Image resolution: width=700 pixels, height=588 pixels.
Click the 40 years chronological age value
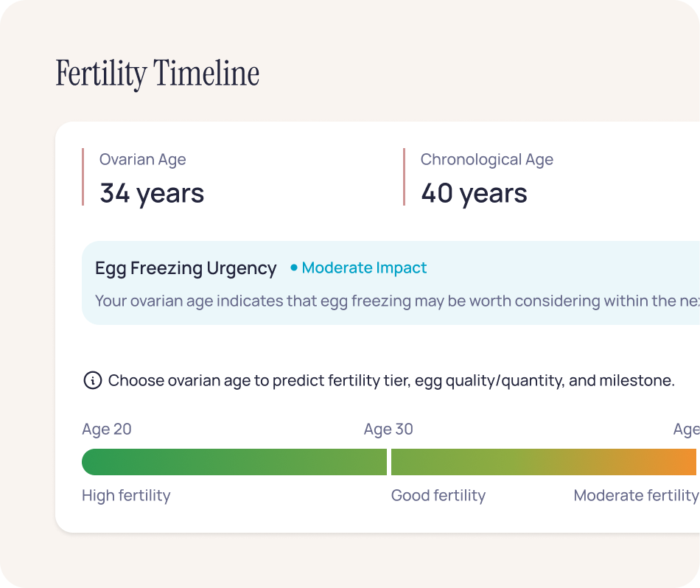pyautogui.click(x=474, y=193)
